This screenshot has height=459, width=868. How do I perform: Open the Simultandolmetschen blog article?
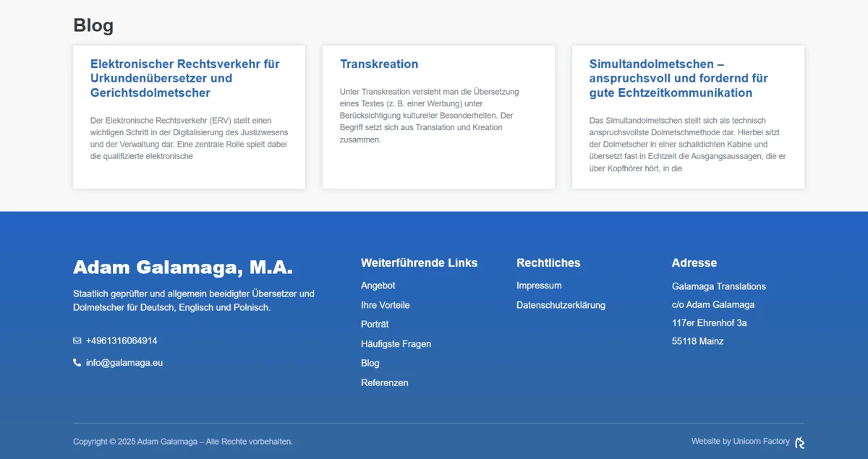678,78
